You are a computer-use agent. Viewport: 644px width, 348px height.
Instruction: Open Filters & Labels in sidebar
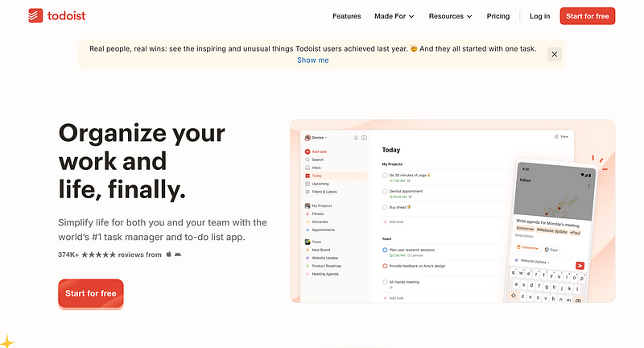click(320, 192)
